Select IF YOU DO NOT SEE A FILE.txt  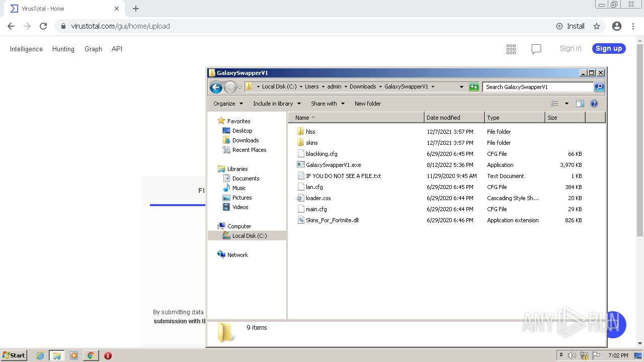(344, 176)
